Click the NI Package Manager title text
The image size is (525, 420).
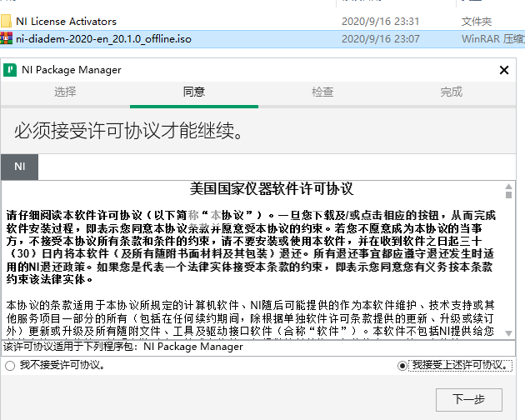pos(72,70)
